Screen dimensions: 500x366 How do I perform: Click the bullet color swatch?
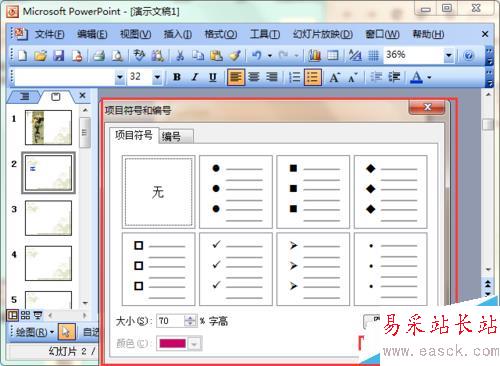click(172, 344)
